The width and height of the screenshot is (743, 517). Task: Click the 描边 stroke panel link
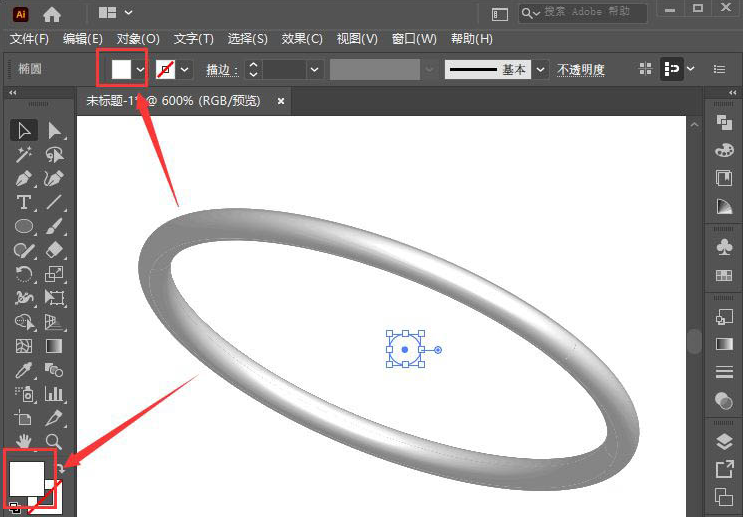click(x=222, y=70)
